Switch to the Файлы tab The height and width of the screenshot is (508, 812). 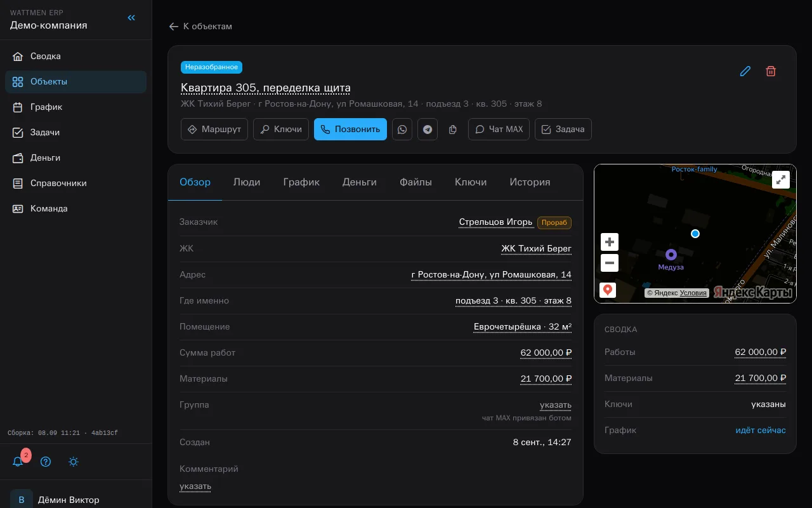point(416,182)
